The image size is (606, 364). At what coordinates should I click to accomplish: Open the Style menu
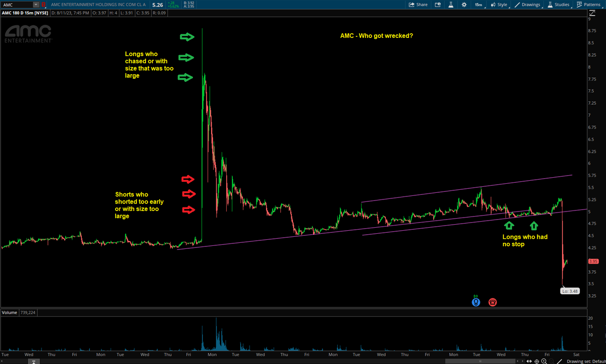tap(499, 5)
